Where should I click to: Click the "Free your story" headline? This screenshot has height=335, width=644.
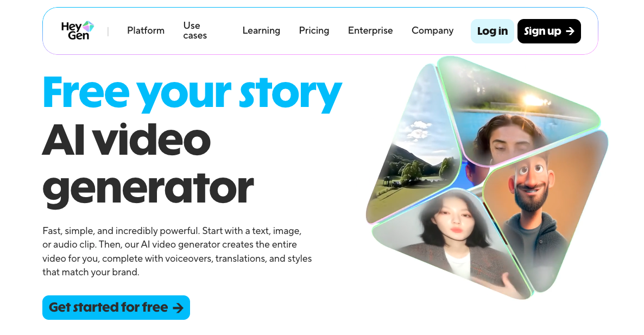click(x=192, y=93)
